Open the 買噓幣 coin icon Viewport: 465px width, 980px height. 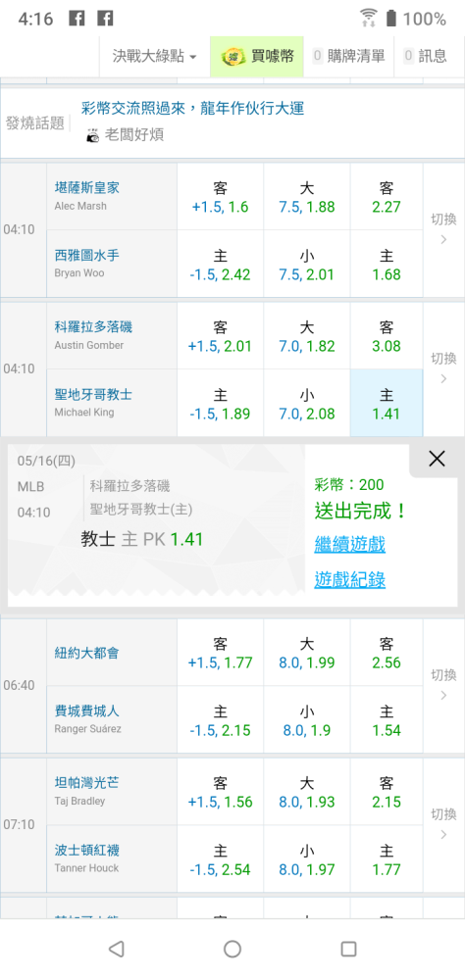click(233, 57)
